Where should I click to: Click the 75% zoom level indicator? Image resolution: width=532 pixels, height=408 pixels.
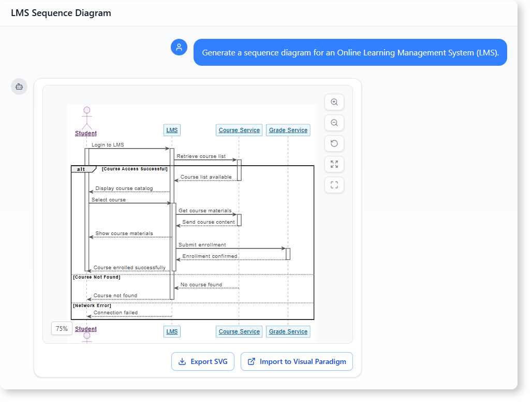pyautogui.click(x=62, y=328)
